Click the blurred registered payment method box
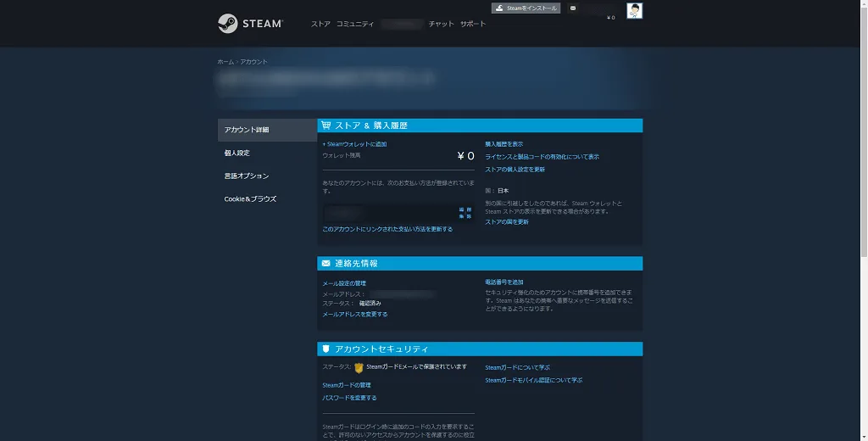 (x=398, y=213)
